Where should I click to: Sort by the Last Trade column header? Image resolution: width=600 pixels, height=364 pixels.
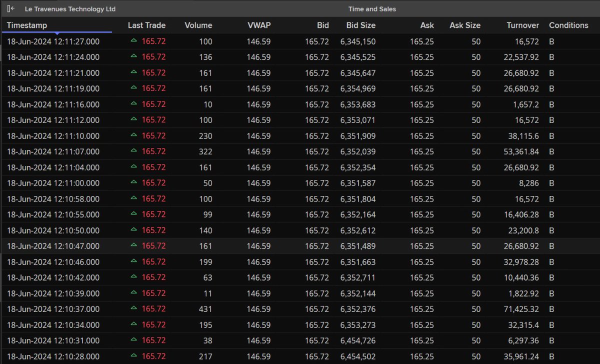(x=146, y=25)
